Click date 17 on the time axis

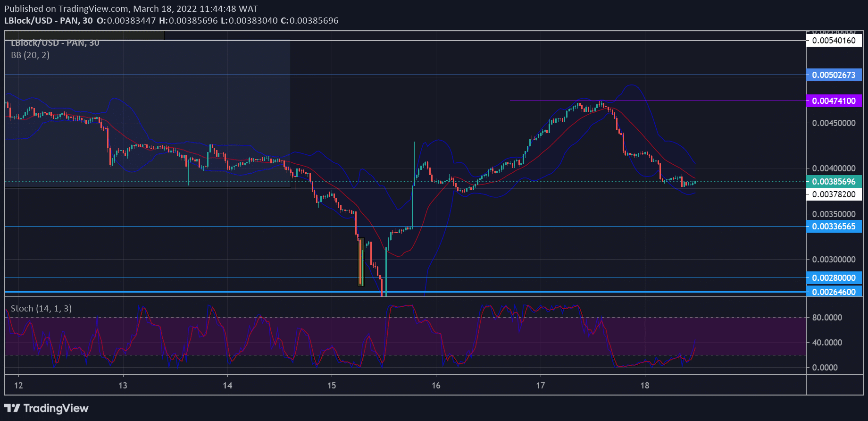coord(541,386)
